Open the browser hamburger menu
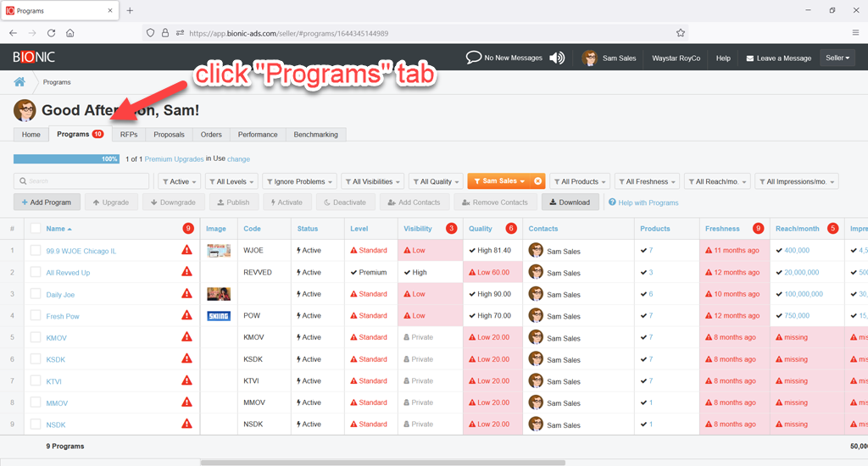 click(x=855, y=33)
